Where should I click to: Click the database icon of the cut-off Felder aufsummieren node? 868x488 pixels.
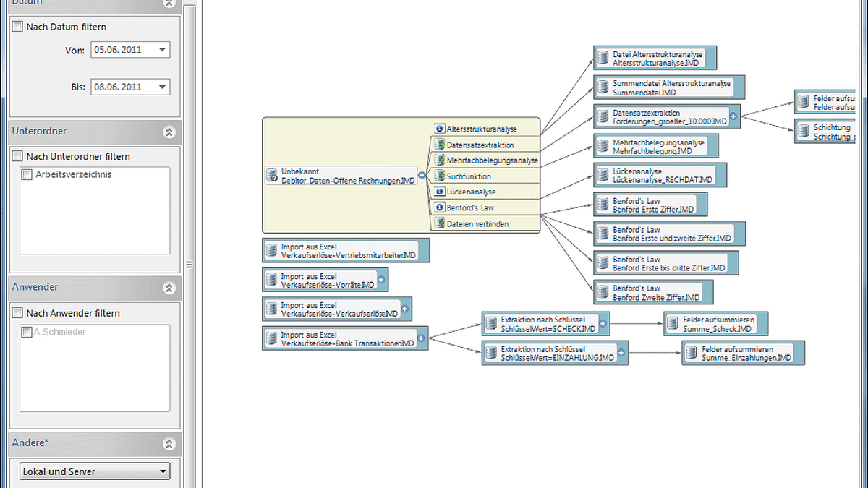tap(804, 102)
